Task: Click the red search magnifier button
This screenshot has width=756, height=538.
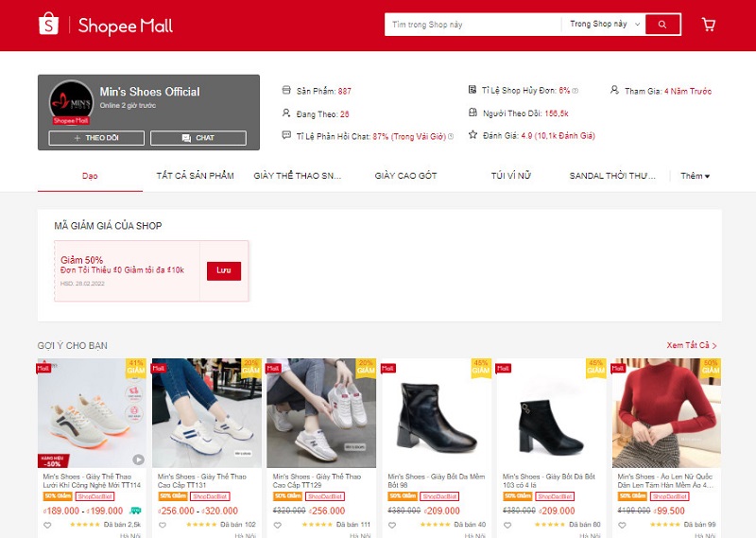Action: [x=662, y=25]
